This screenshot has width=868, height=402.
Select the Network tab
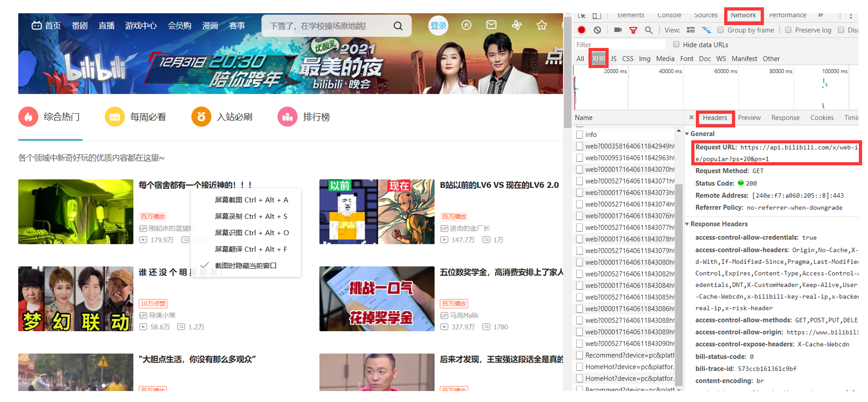pos(743,16)
